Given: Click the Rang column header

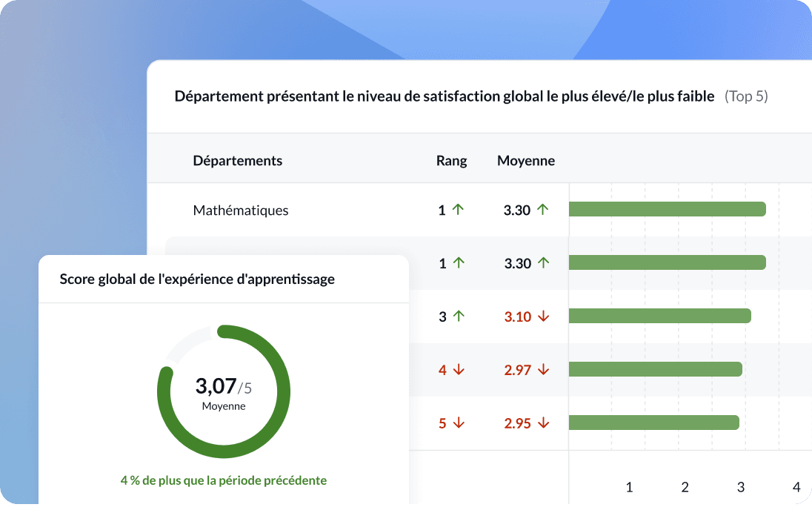Looking at the screenshot, I should 452,161.
